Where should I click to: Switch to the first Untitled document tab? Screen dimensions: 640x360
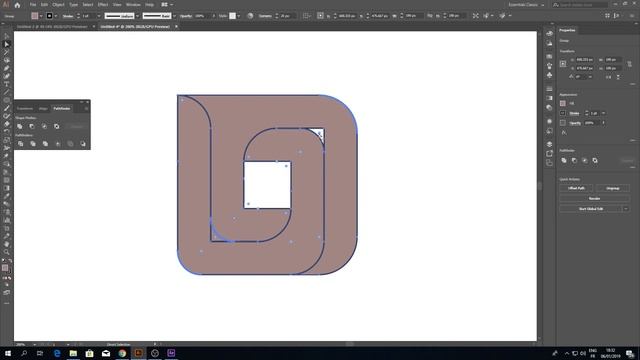[x=52, y=27]
